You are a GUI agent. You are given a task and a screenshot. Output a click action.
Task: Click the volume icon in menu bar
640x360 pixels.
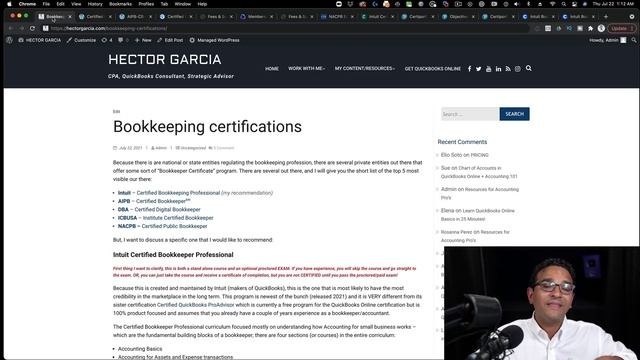[x=517, y=4]
